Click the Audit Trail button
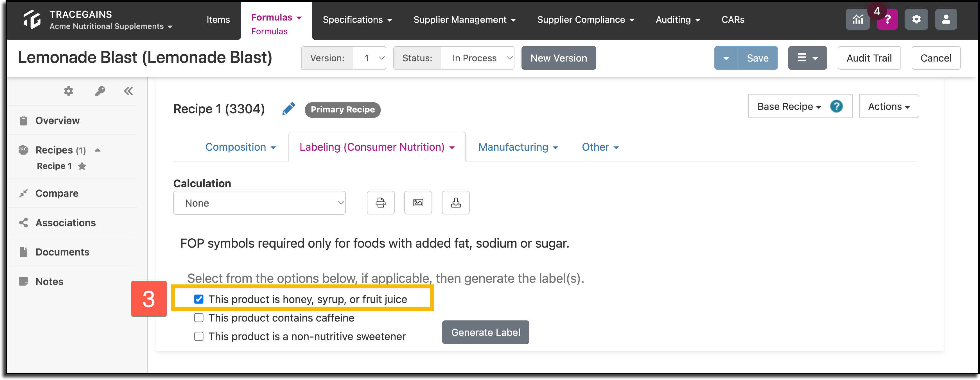Screen dimensions: 980x380 (x=869, y=58)
